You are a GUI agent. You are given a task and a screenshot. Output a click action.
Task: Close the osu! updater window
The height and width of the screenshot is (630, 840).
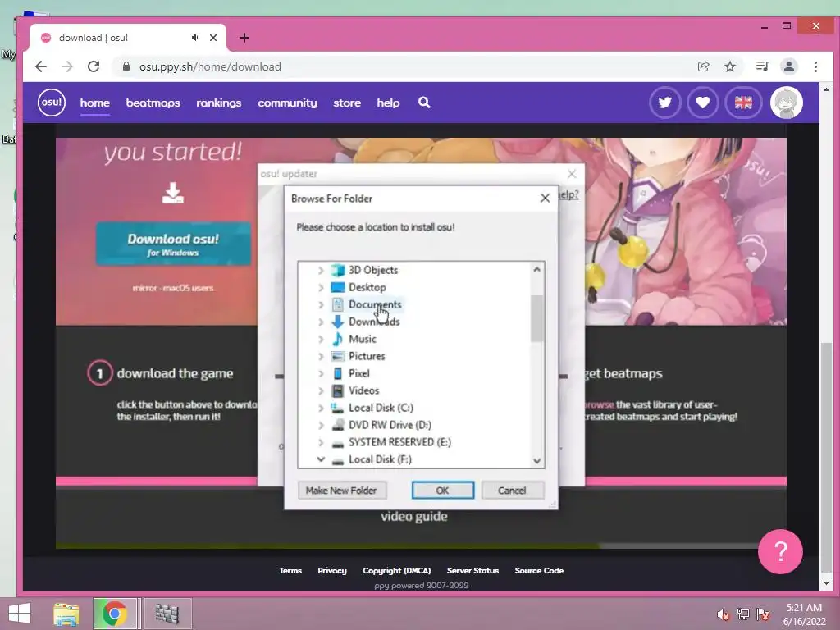coord(572,174)
